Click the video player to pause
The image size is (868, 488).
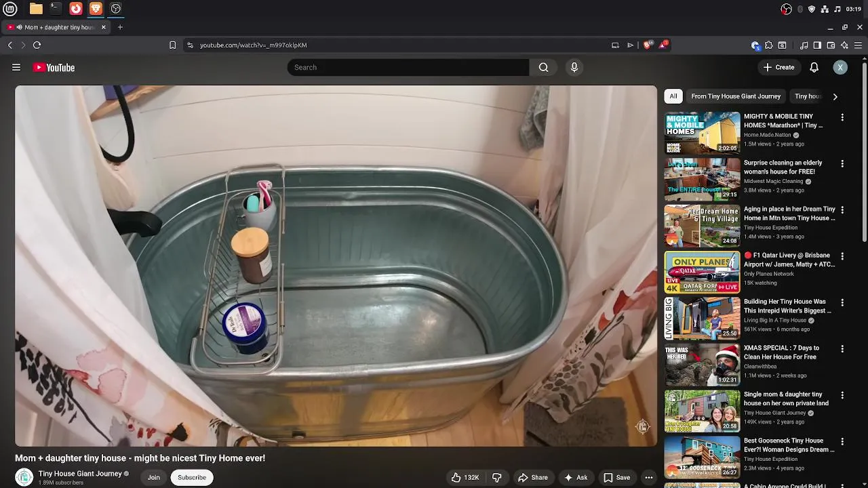pyautogui.click(x=336, y=266)
